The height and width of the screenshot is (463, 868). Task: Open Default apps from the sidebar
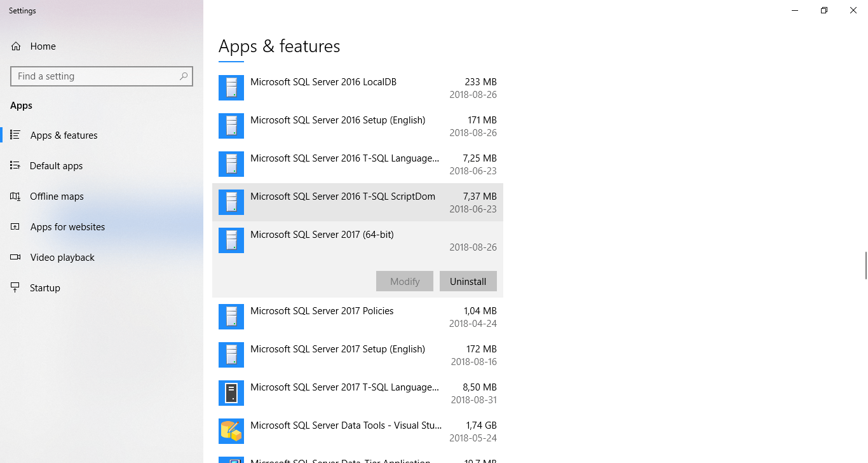(55, 165)
